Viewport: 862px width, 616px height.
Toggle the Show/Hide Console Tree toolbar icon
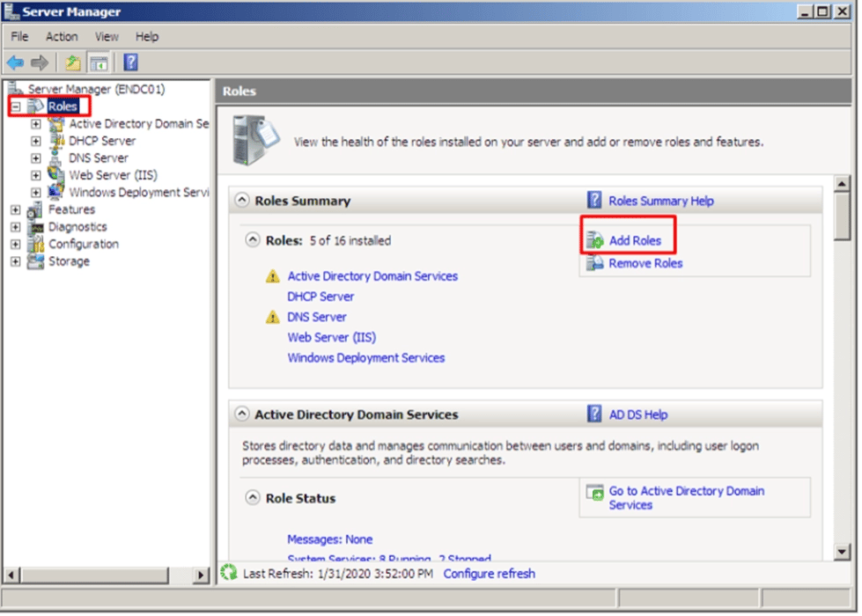(x=99, y=62)
